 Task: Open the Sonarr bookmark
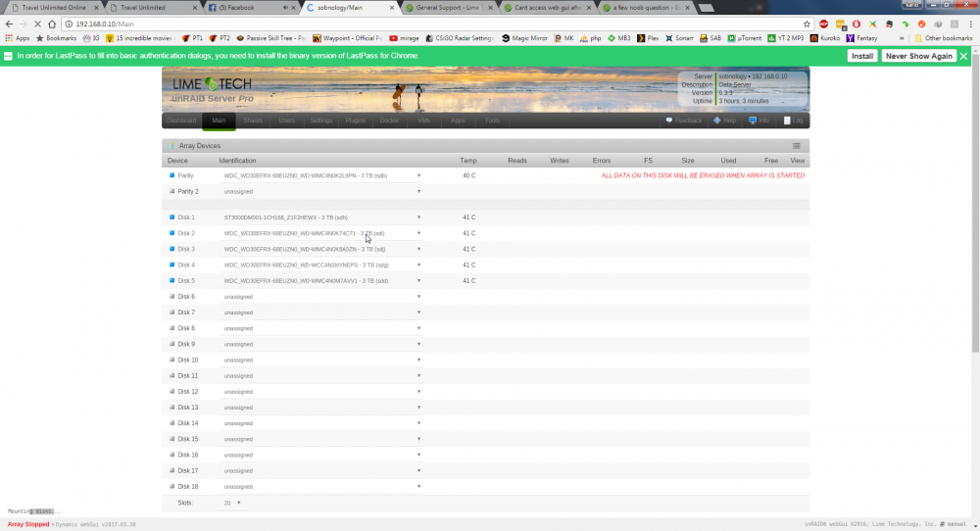tap(679, 38)
